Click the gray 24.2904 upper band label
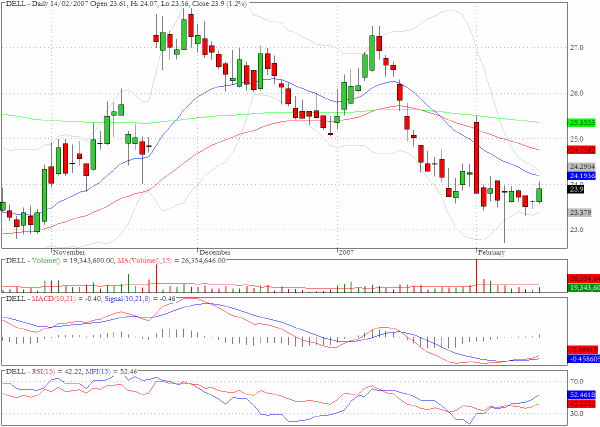This screenshot has width=600, height=427. pos(582,166)
